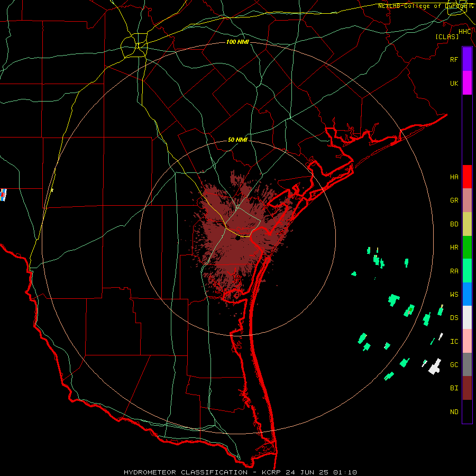Image resolution: width=476 pixels, height=476 pixels.
Task: Click the HYDROMETEOR CLASSIFICATION title text
Action: pyautogui.click(x=186, y=472)
